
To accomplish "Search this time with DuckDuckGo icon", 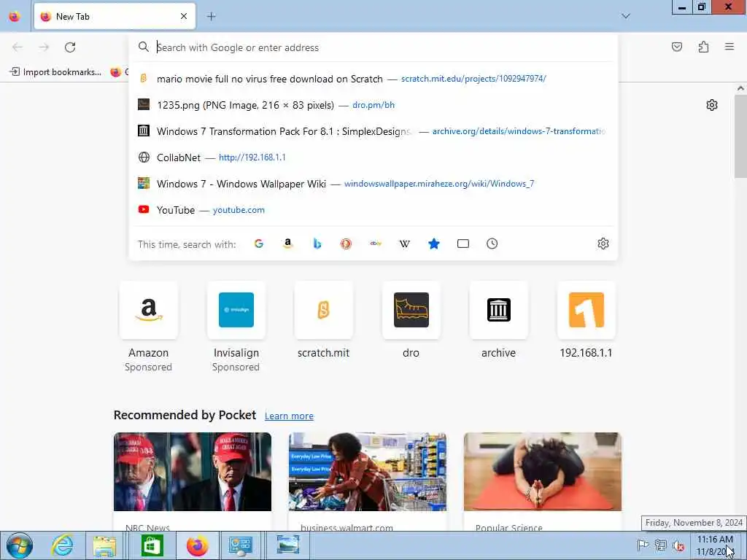I will click(x=347, y=244).
